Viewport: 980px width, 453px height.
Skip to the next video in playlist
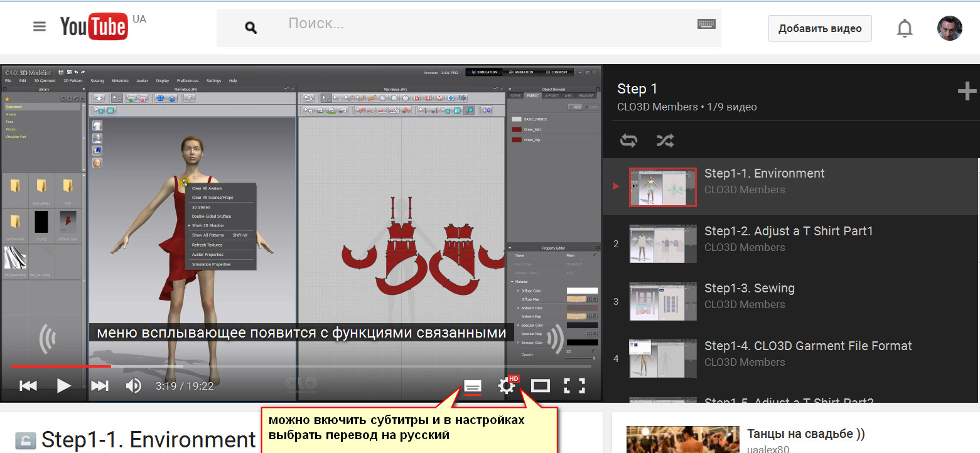coord(99,385)
